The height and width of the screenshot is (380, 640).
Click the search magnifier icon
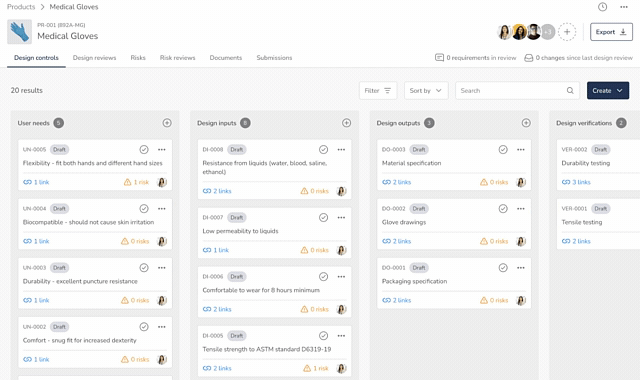pos(570,91)
